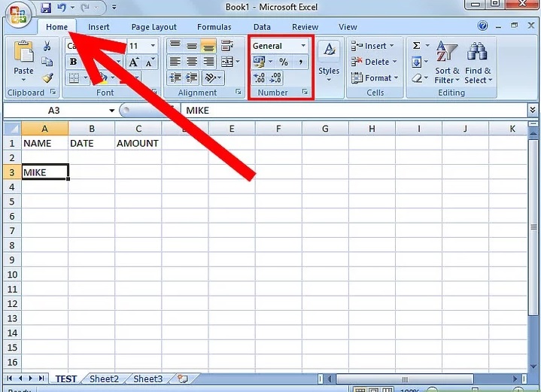Select the Sheet3 worksheet tab
Screen dimensions: 541x392
(147, 379)
